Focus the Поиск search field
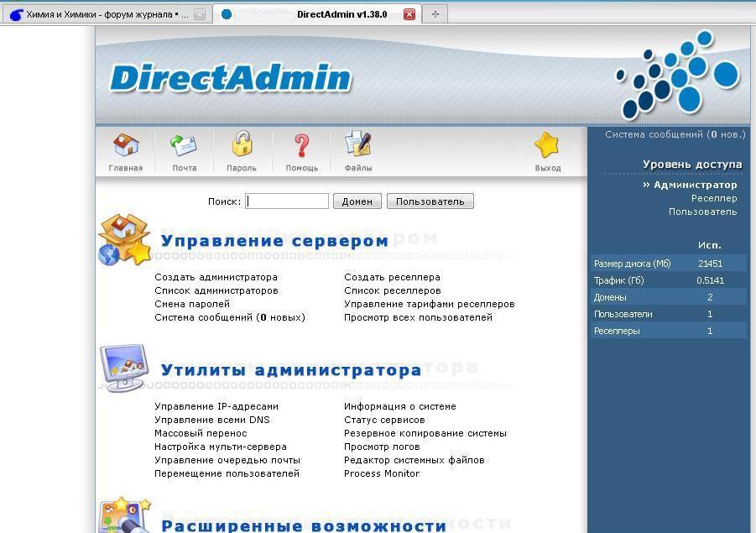Viewport: 756px width, 533px height. (x=287, y=201)
